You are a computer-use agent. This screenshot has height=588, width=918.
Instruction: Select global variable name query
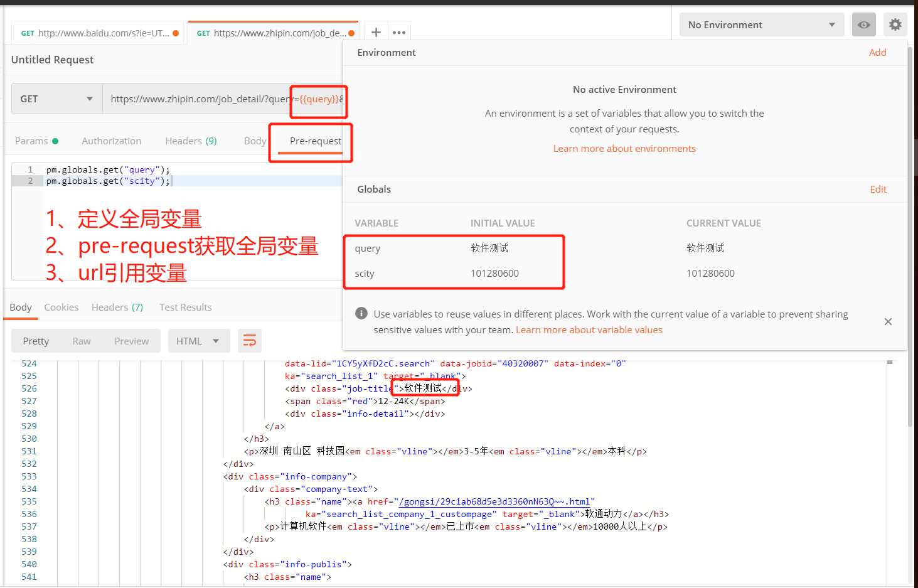pos(368,249)
